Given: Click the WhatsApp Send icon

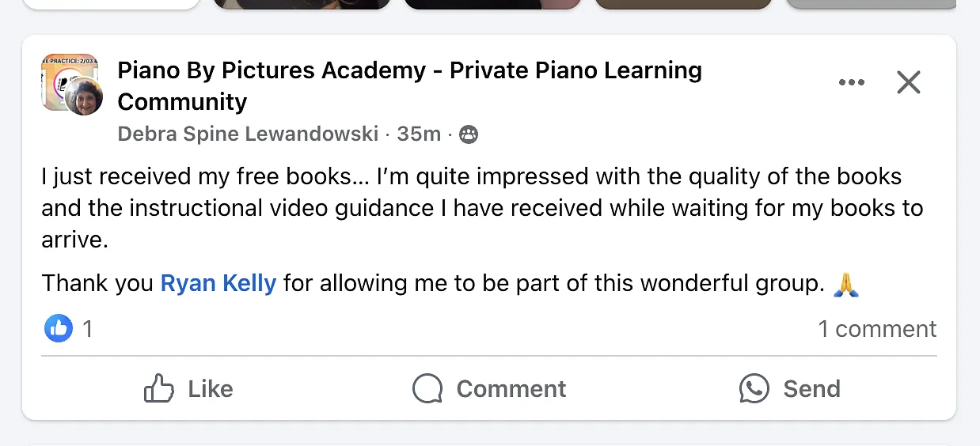Looking at the screenshot, I should tap(754, 388).
